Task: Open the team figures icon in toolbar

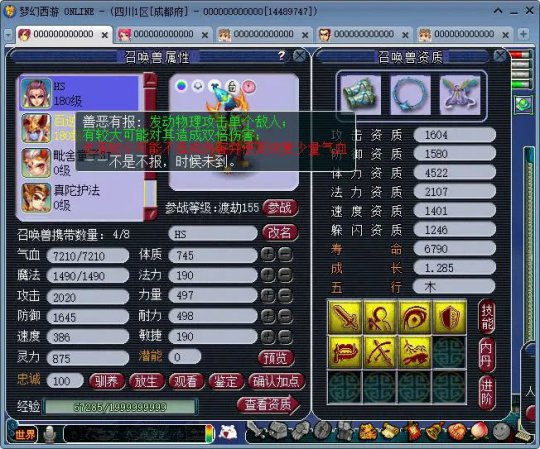Action: click(x=345, y=431)
